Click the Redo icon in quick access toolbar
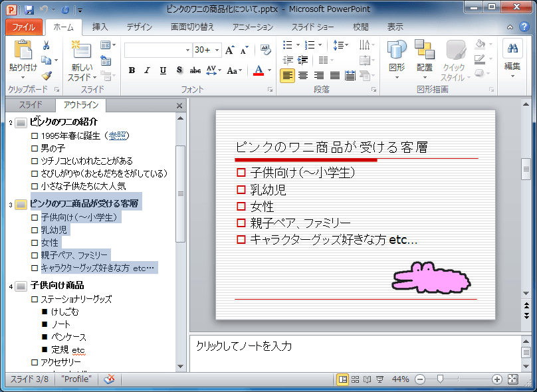 point(65,10)
